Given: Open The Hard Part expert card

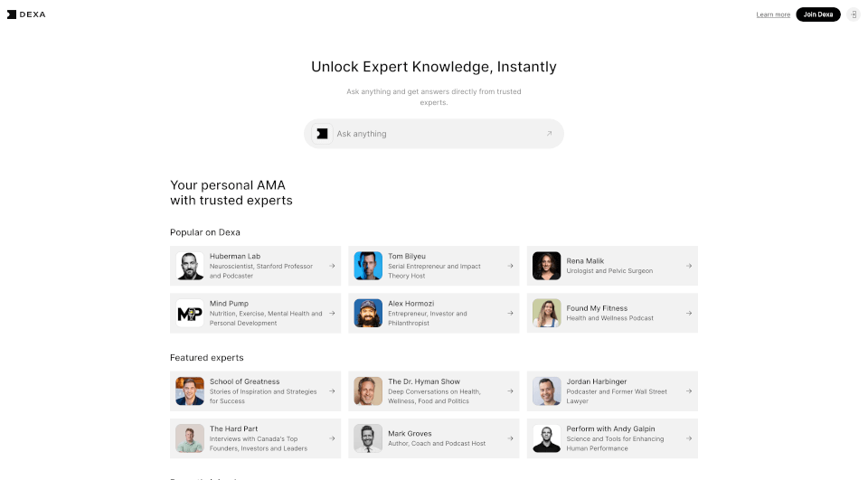Looking at the screenshot, I should pos(255,438).
